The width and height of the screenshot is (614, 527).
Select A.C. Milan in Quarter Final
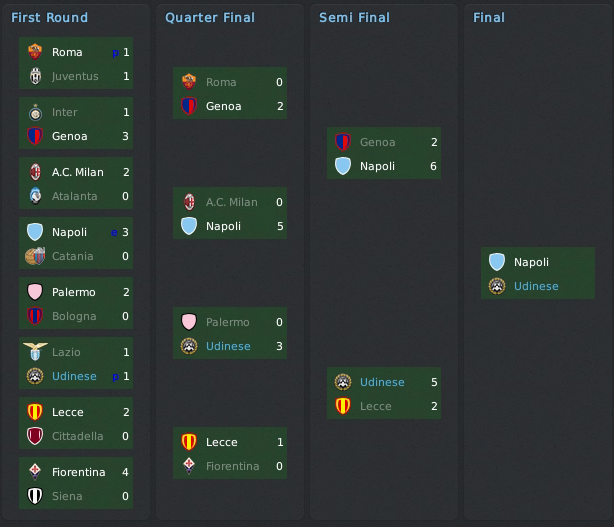(x=231, y=202)
